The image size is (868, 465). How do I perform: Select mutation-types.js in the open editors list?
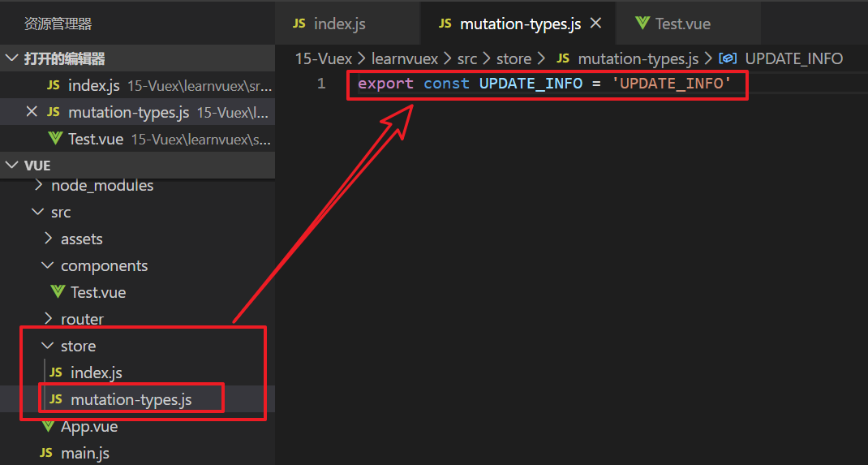[137, 112]
